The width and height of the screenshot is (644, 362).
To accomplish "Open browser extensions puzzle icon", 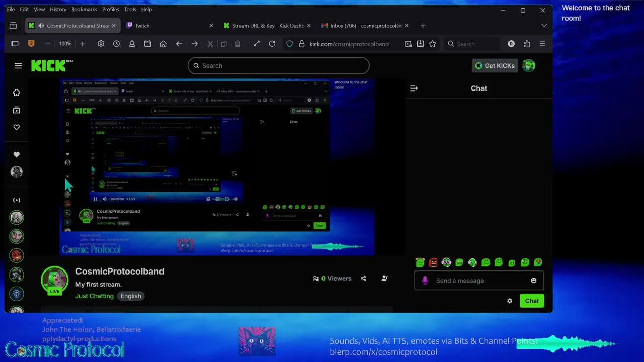I will (x=527, y=44).
